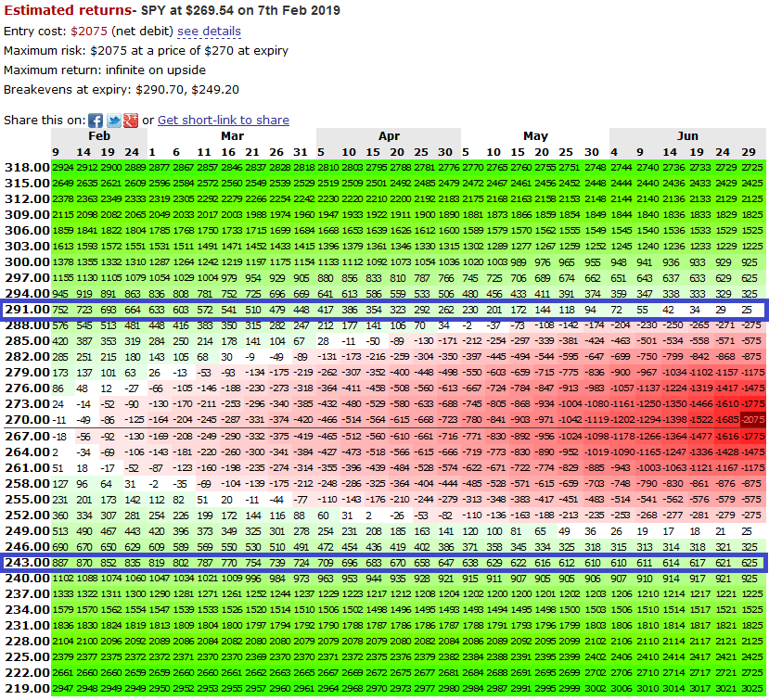This screenshot has height=700, width=769.
Task: Click 887 in the 243.00 row
Action: point(60,563)
